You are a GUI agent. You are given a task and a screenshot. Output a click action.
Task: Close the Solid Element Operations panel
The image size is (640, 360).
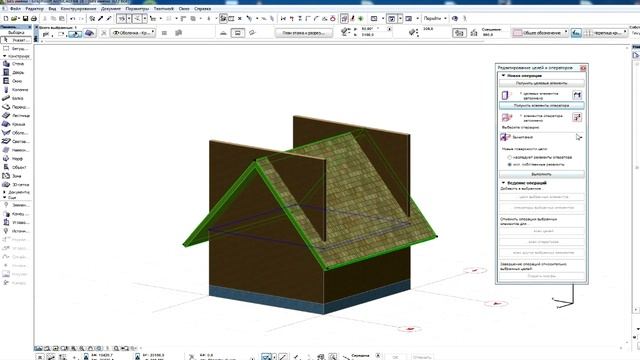583,68
